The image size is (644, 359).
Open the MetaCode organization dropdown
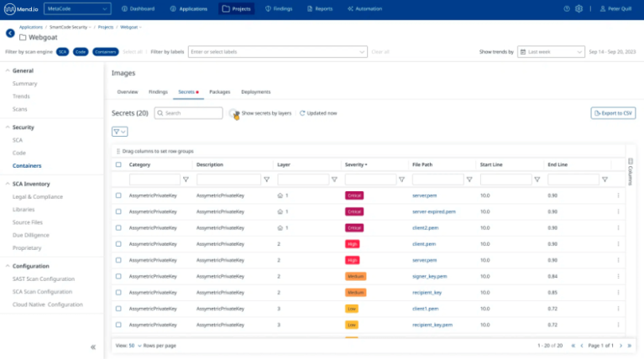(77, 8)
